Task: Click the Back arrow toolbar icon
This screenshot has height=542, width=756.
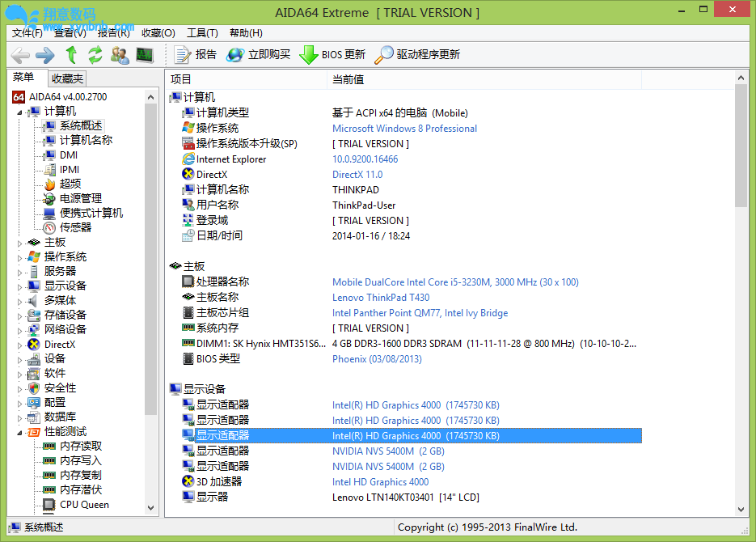Action: pyautogui.click(x=20, y=55)
